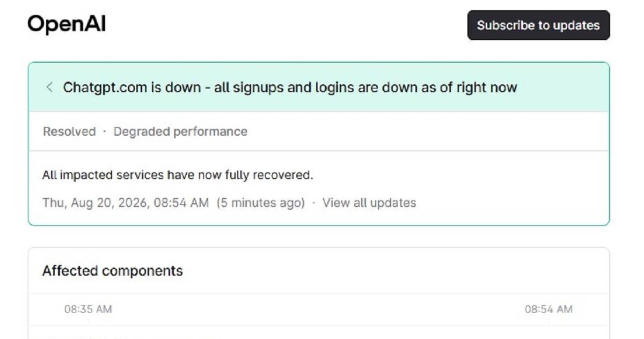Select the 08:54 AM timeline end marker
Image resolution: width=644 pixels, height=339 pixels.
tap(548, 309)
